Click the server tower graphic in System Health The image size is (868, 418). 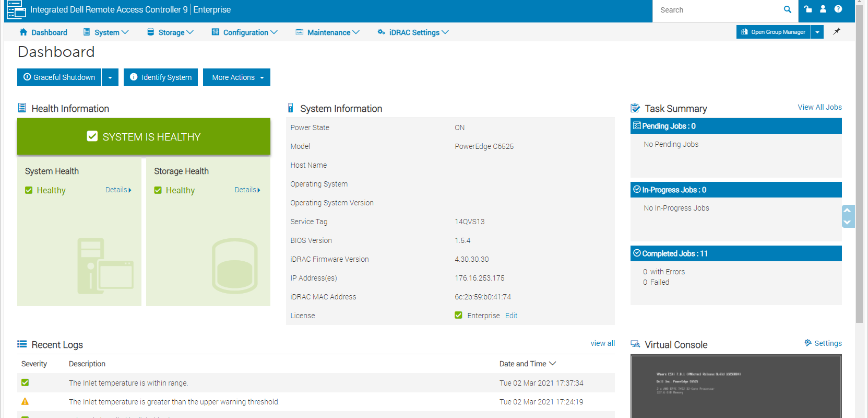click(105, 265)
